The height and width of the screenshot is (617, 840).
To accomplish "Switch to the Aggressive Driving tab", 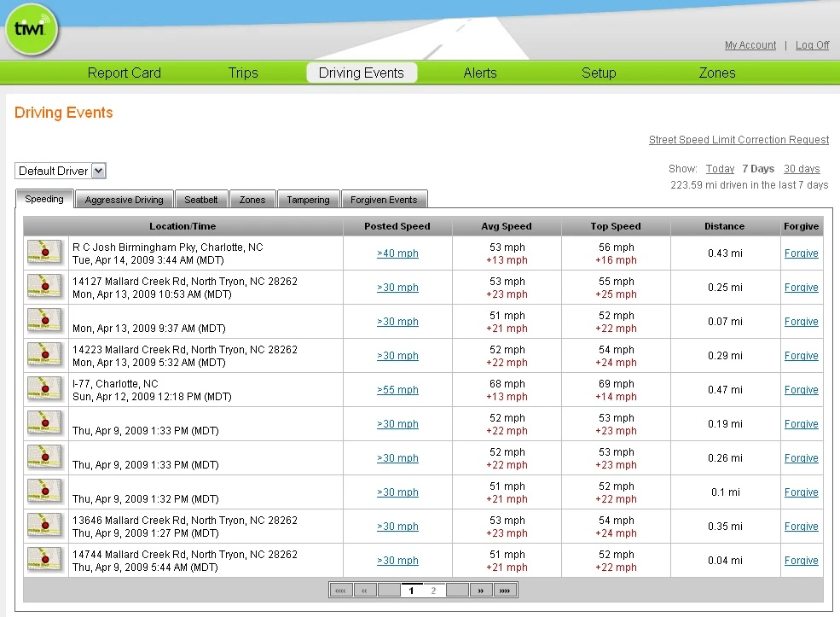I will (125, 199).
